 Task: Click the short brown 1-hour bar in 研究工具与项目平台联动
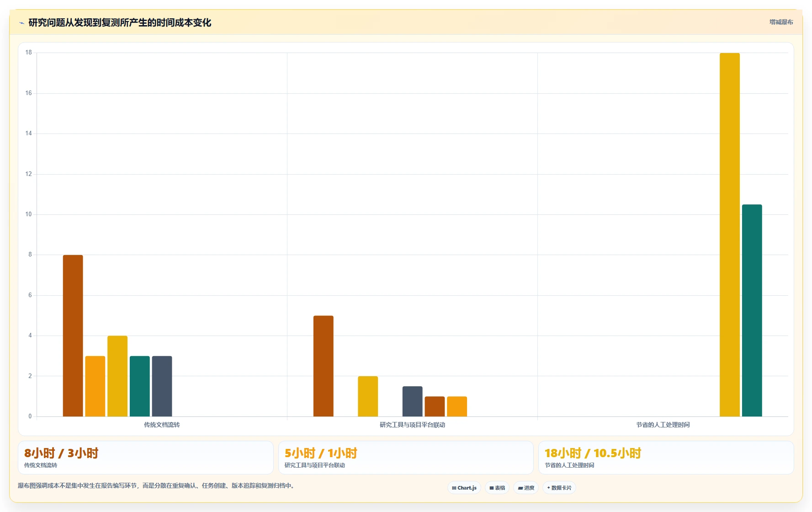pos(435,406)
